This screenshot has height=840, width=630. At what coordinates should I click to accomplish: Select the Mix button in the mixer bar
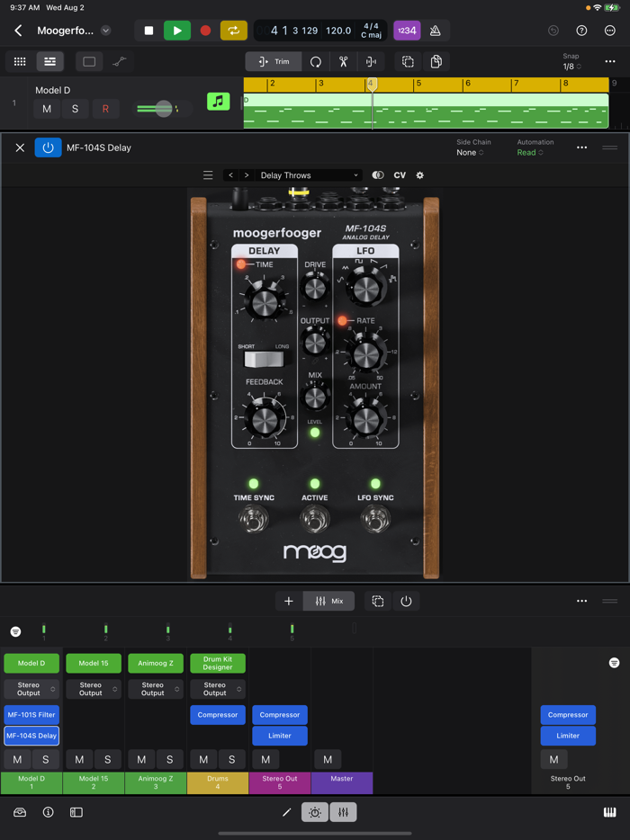pos(329,601)
